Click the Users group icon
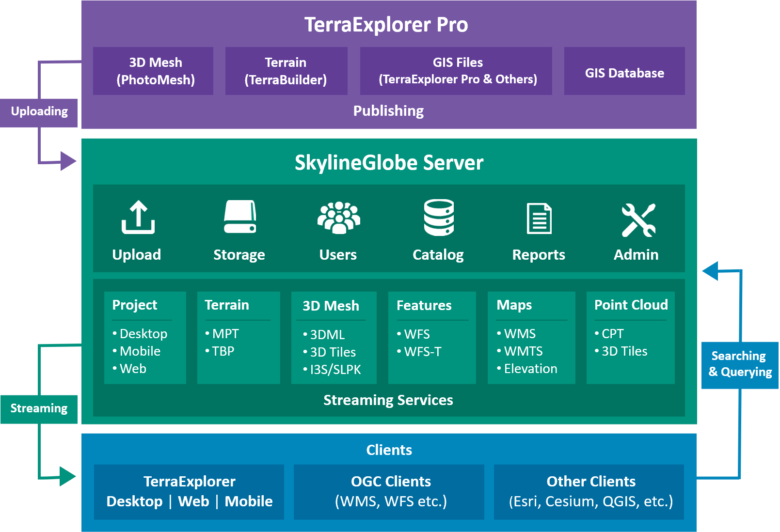The image size is (780, 532). click(338, 218)
